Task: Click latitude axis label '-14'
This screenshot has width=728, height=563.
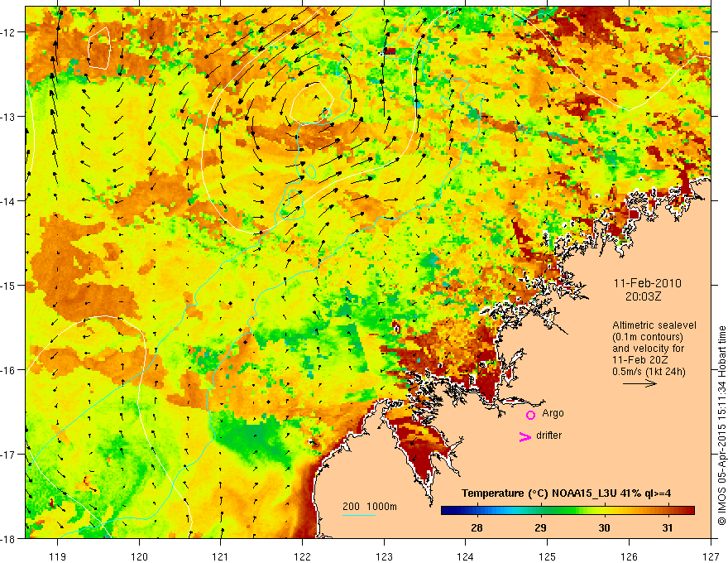Action: pos(8,200)
